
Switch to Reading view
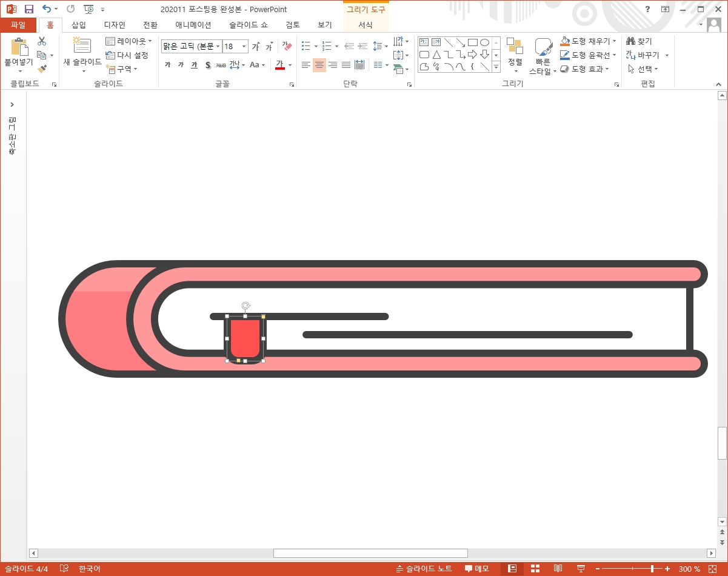coord(558,569)
